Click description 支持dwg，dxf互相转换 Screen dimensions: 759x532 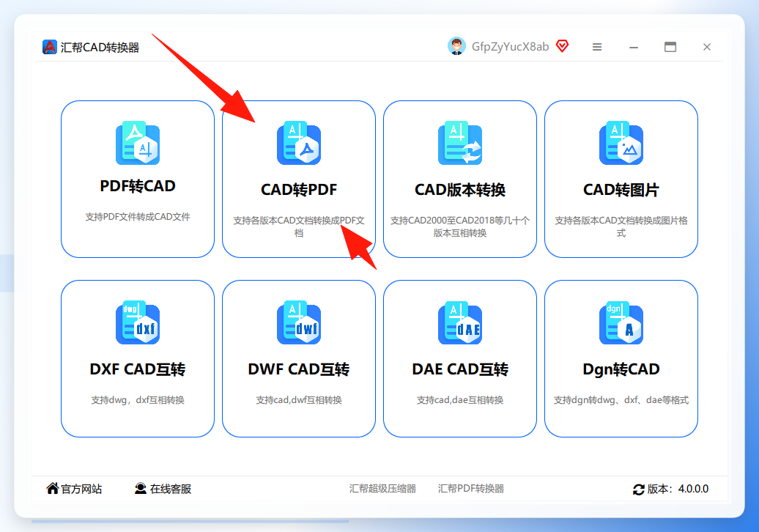pyautogui.click(x=138, y=400)
